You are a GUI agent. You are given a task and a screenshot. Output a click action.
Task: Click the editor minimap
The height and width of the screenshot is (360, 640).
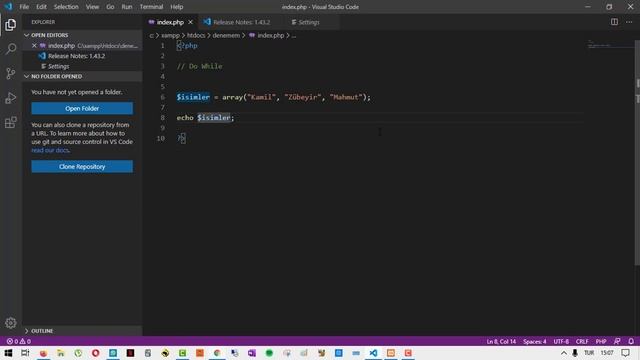coord(610,44)
